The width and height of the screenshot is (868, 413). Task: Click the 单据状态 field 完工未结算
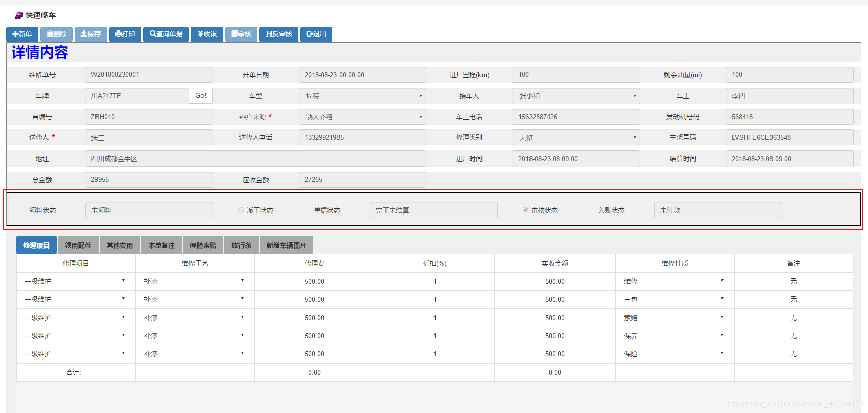point(433,210)
